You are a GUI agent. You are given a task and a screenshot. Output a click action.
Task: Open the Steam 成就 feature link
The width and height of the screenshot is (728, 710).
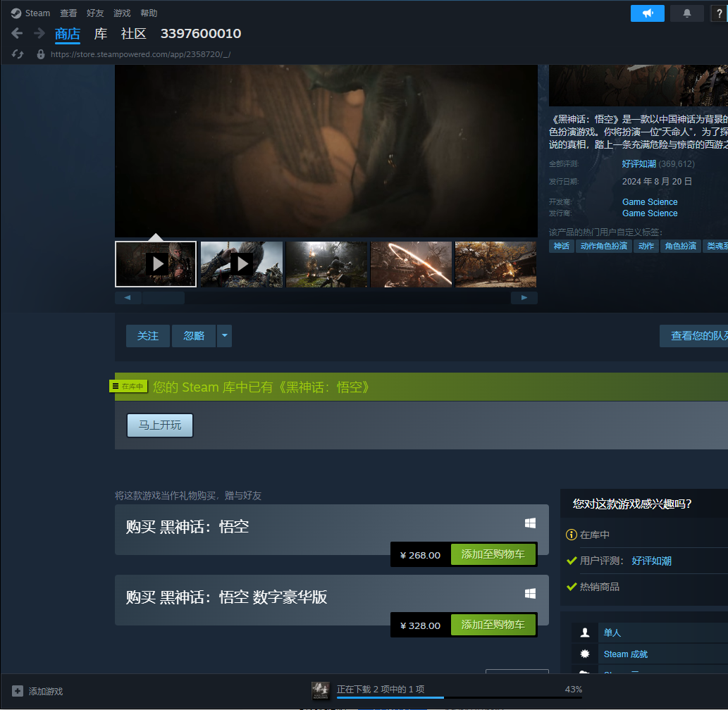(x=625, y=654)
